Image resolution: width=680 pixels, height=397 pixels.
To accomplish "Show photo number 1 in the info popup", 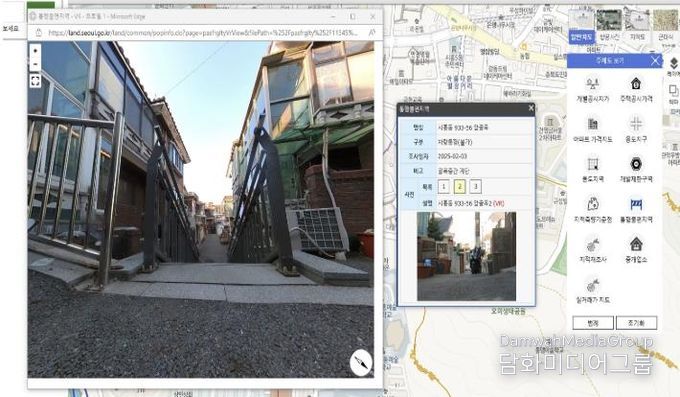I will [443, 187].
